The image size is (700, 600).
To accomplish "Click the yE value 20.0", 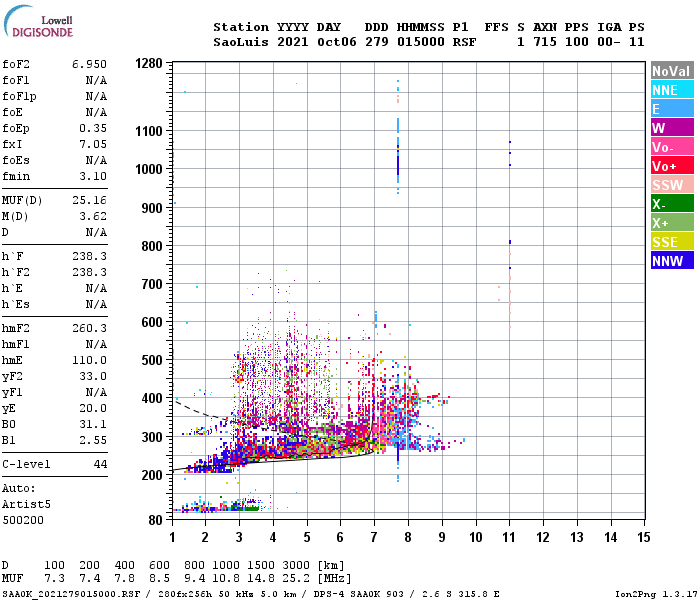I will (93, 408).
